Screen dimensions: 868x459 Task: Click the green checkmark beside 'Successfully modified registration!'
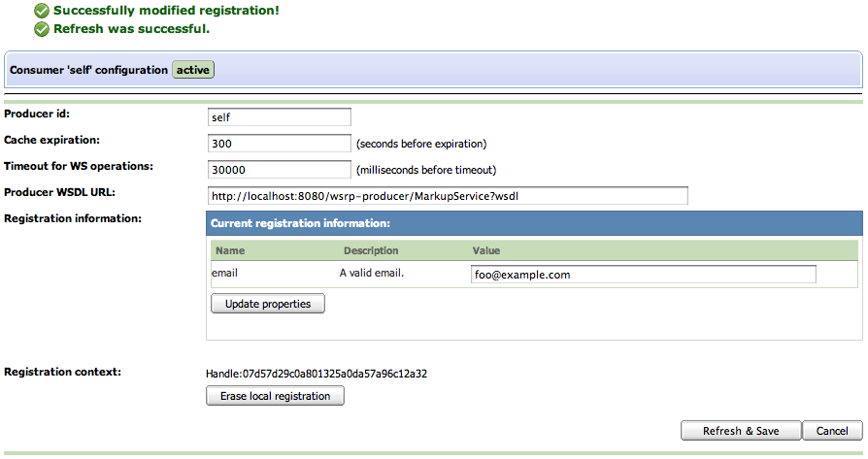coord(42,11)
